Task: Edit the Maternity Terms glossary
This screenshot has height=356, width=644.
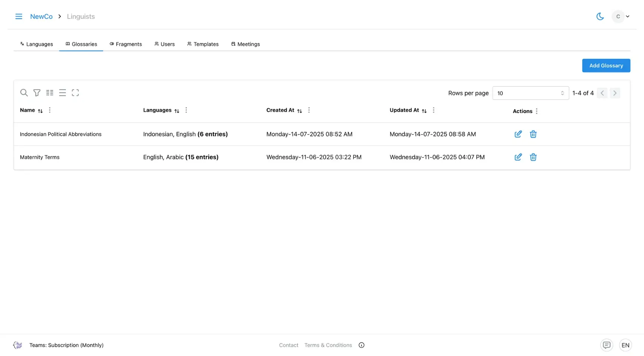Action: 518,157
